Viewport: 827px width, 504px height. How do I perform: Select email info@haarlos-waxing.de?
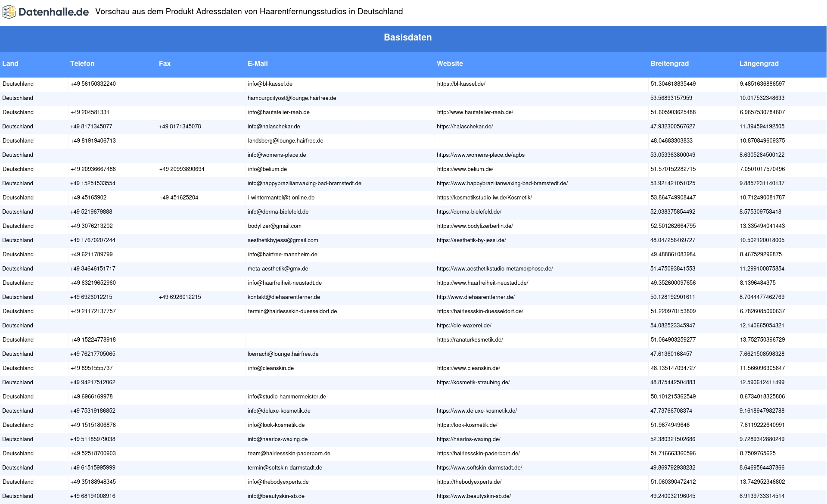[277, 439]
